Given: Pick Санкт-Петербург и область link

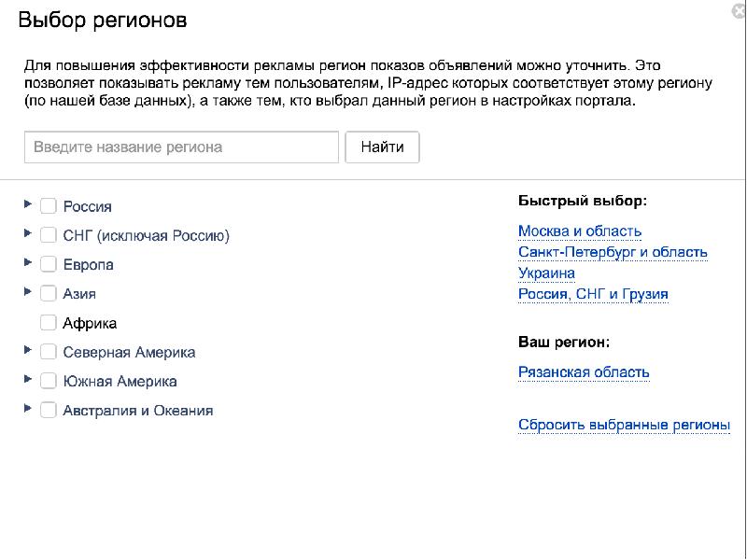Looking at the screenshot, I should click(613, 252).
